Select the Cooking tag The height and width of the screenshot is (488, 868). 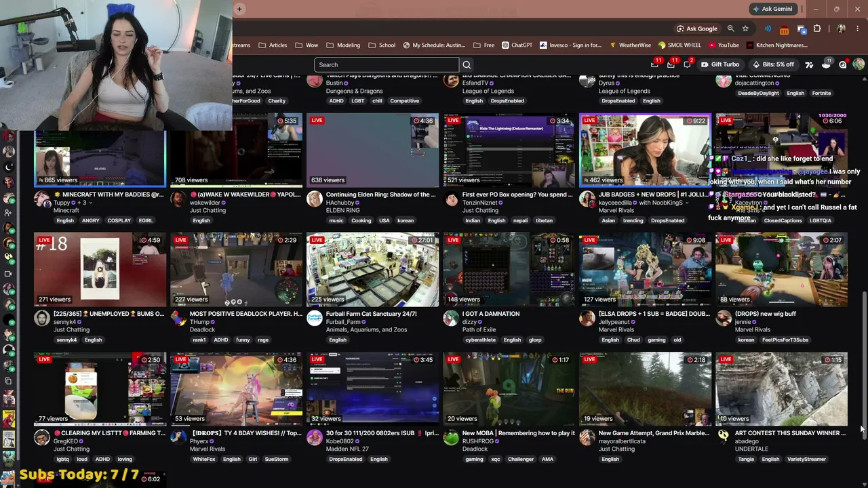coord(361,220)
